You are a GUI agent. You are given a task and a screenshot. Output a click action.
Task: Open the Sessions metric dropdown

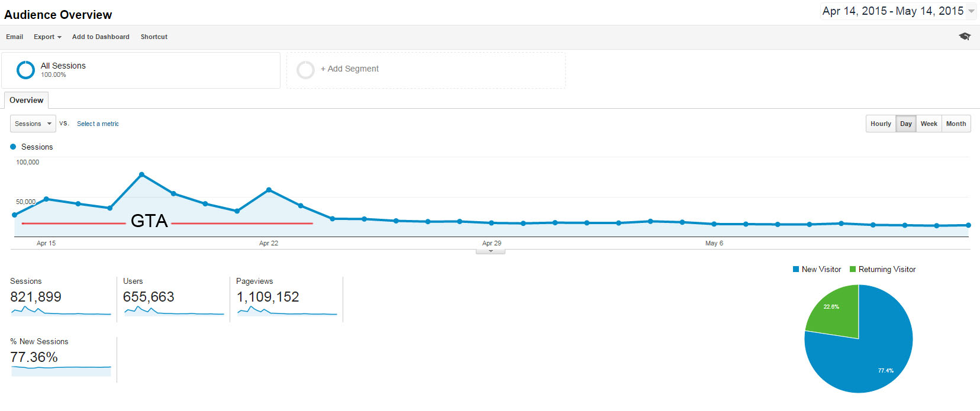[x=33, y=124]
